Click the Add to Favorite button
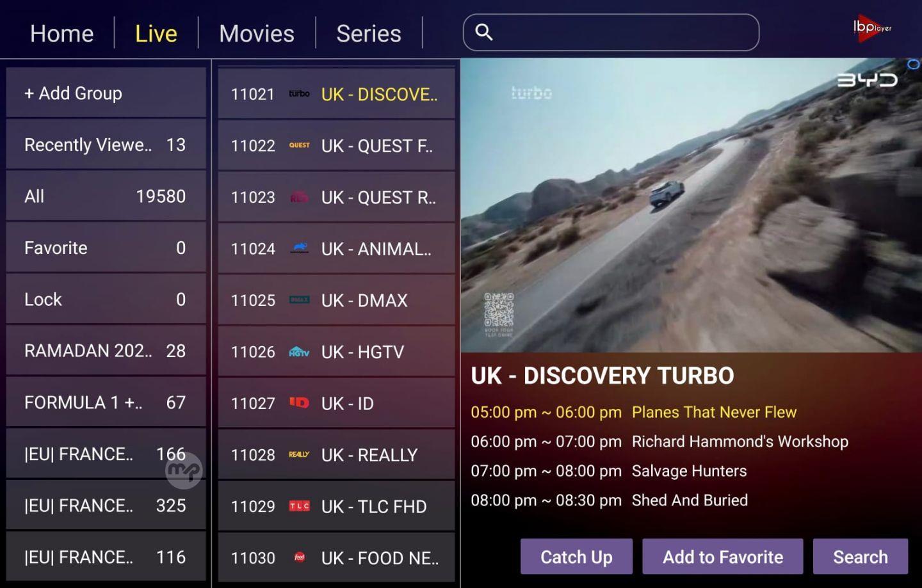 723,557
